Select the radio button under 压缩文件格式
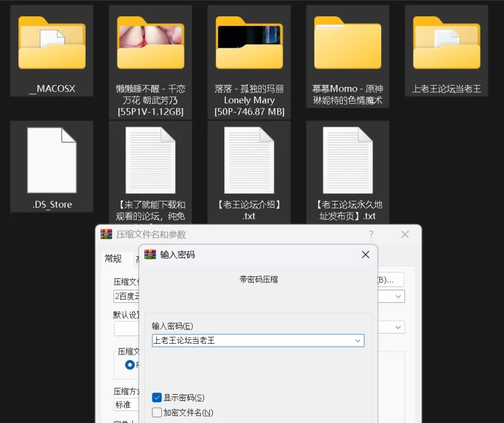The height and width of the screenshot is (423, 504). [130, 365]
